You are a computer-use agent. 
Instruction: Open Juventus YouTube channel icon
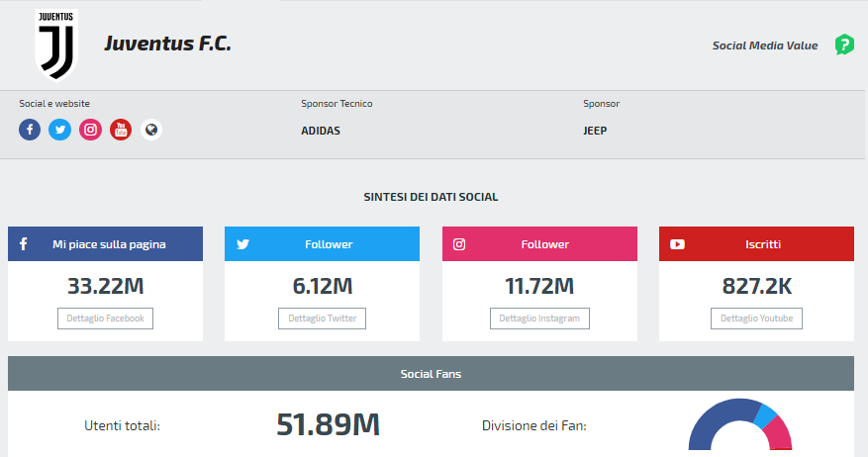point(121,130)
